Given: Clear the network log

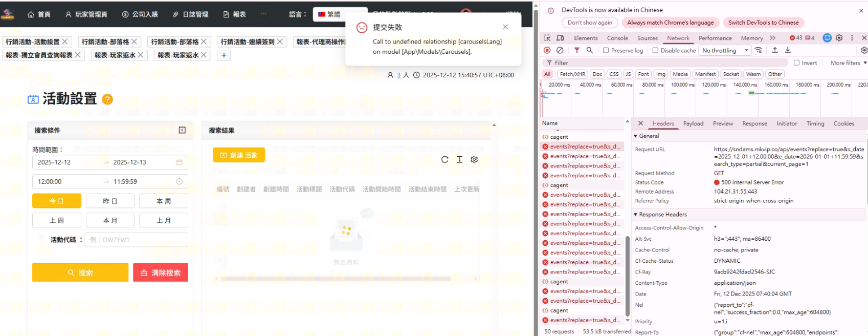Looking at the screenshot, I should click(x=560, y=50).
